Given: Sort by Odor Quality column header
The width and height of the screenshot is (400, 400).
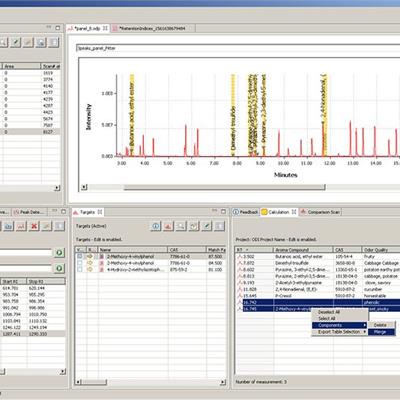Looking at the screenshot, I should (x=381, y=250).
